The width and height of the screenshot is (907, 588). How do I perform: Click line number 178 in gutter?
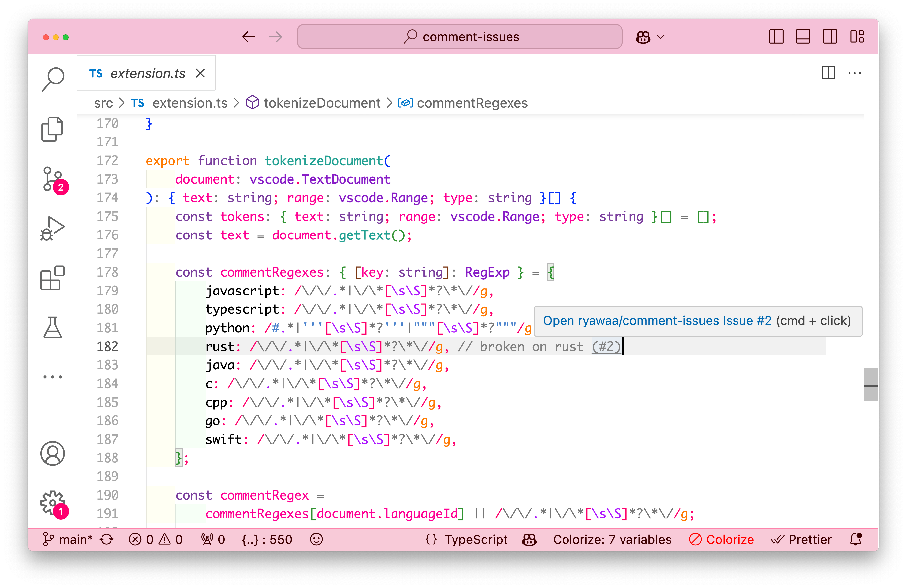tap(108, 272)
